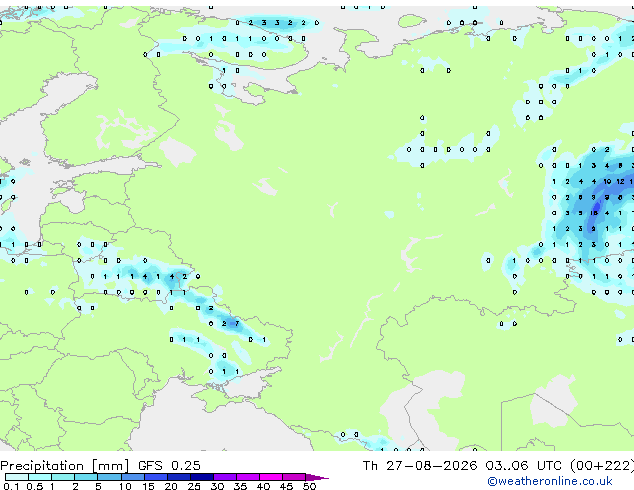
Task: Click the 25–30 mm dark navy legend swatch
Action: [202, 477]
